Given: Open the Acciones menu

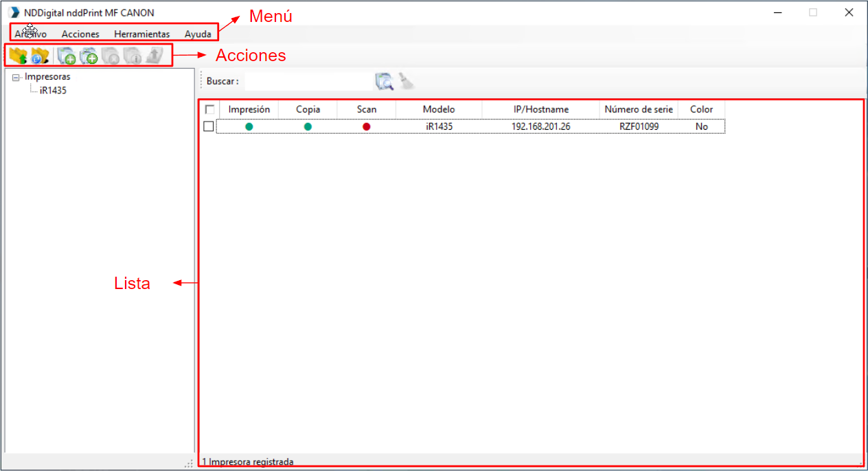Looking at the screenshot, I should click(x=80, y=34).
